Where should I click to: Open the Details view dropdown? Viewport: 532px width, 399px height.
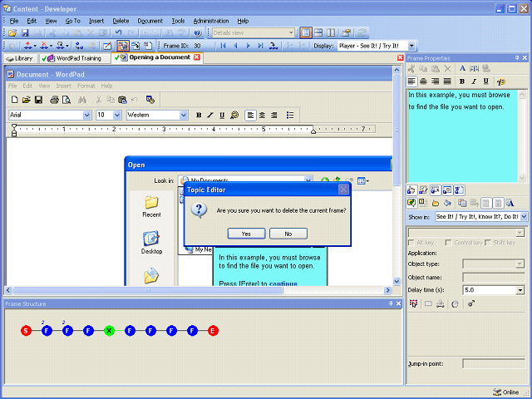[291, 33]
